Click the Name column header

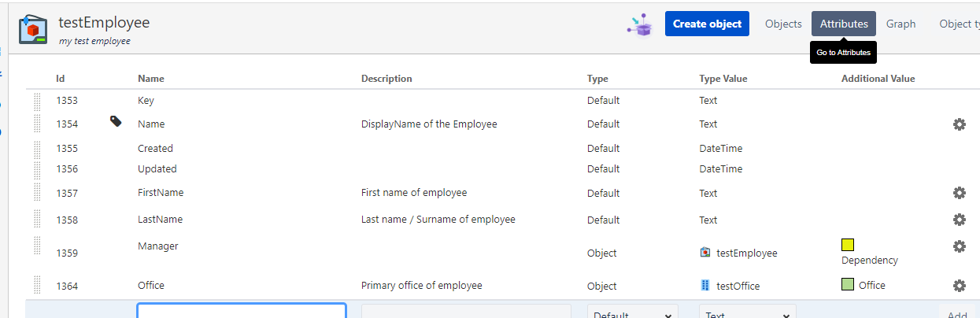[x=151, y=79]
